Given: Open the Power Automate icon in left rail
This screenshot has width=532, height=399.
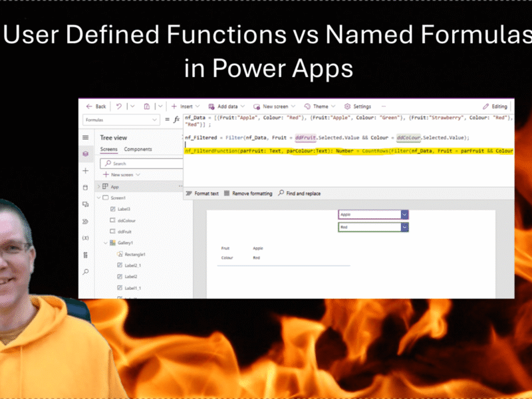Looking at the screenshot, I should pos(86,221).
